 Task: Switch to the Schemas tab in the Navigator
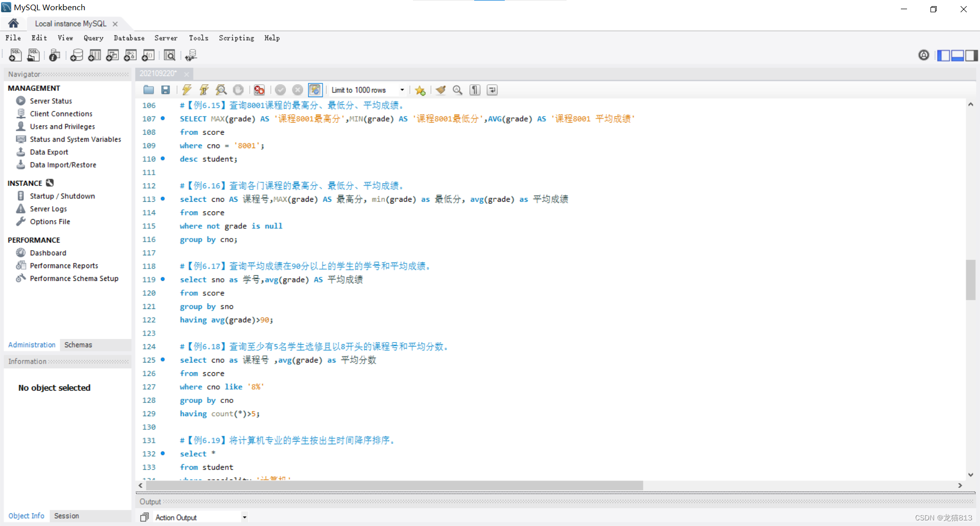pos(78,345)
